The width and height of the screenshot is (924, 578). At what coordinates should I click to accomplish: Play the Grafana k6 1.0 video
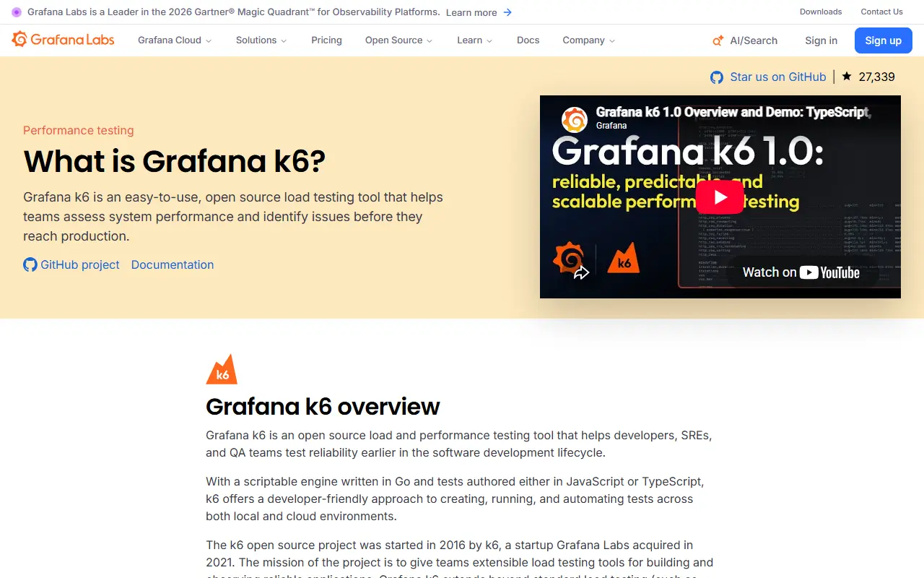720,197
